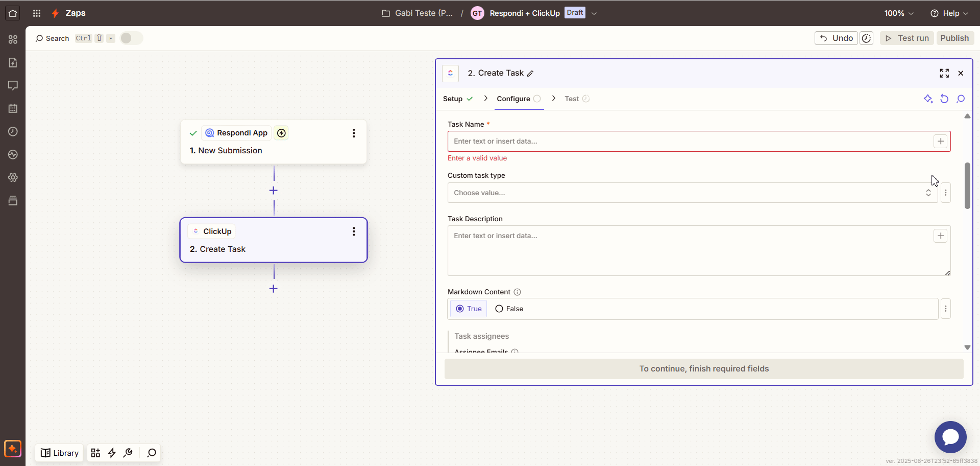This screenshot has width=980, height=466.
Task: Open the sidebar activity status icon
Action: tap(13, 154)
